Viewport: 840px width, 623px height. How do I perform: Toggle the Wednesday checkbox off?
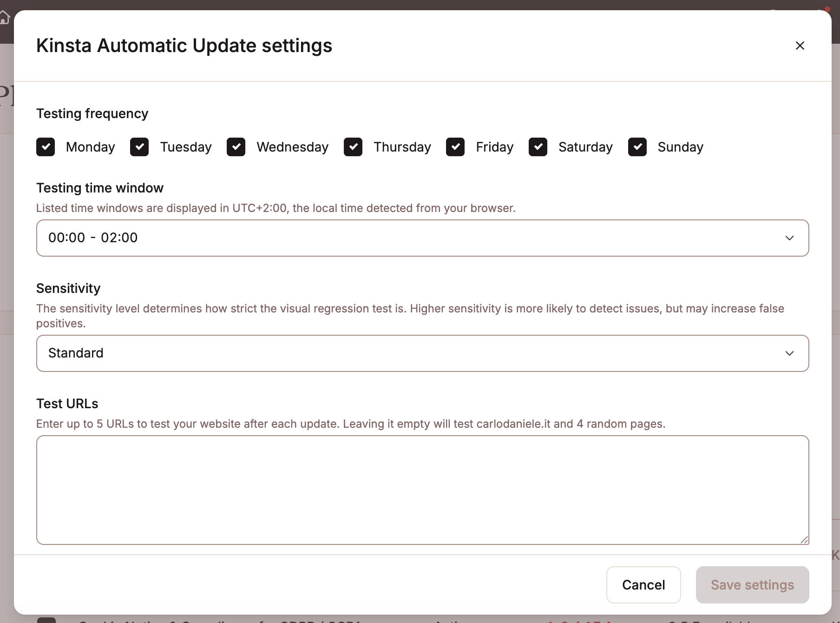point(236,147)
